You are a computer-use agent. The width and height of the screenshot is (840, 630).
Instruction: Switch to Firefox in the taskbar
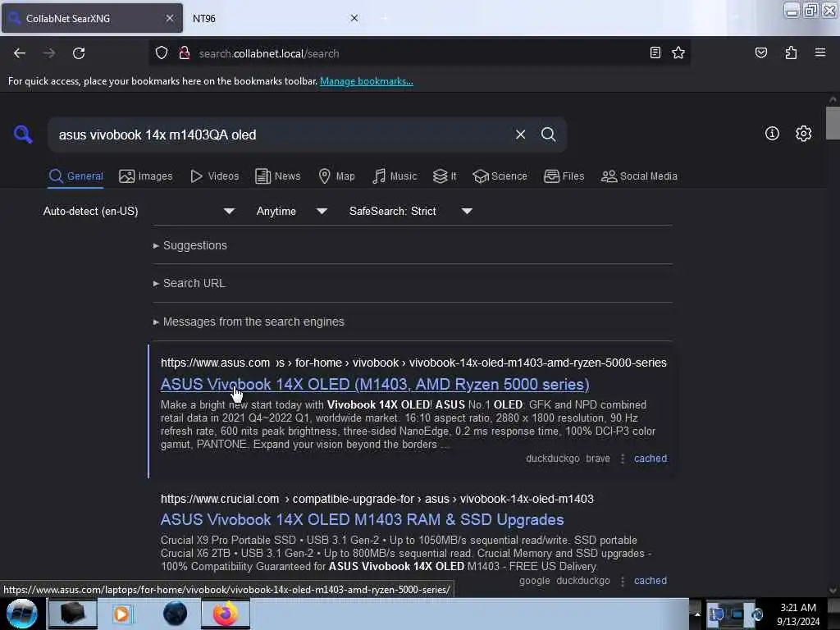225,614
